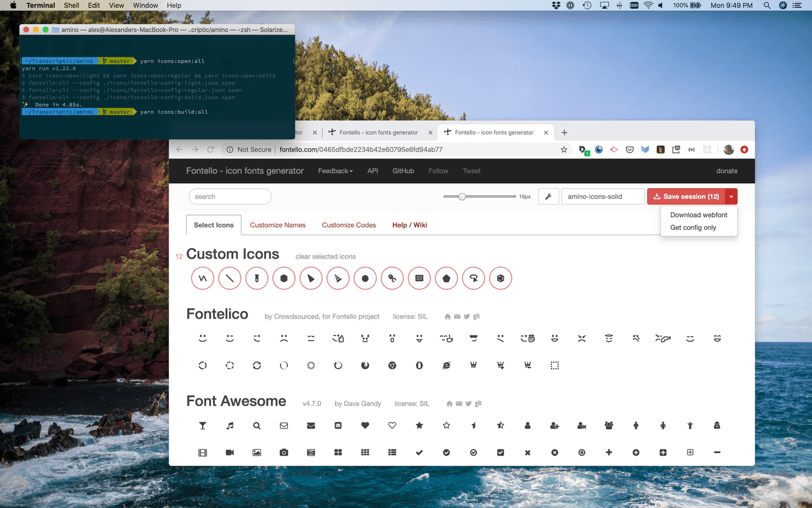Viewport: 812px width, 508px height.
Task: Click the clear selected icons link
Action: (x=325, y=256)
